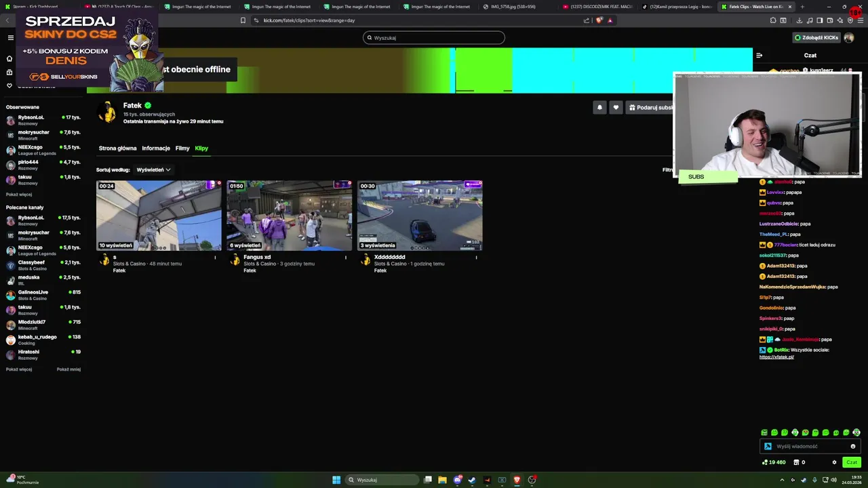Click the KICKs points balance 19 460
Image resolution: width=868 pixels, height=488 pixels.
[774, 462]
